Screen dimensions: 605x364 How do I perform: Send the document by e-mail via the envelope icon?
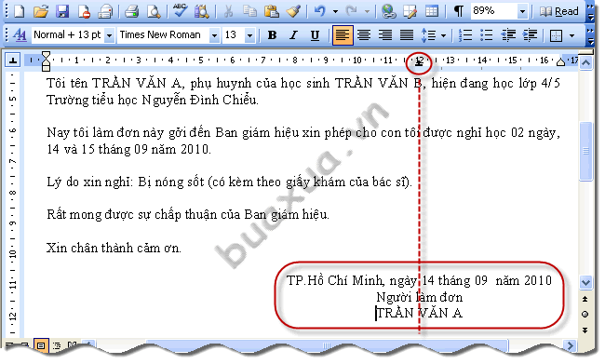click(105, 11)
